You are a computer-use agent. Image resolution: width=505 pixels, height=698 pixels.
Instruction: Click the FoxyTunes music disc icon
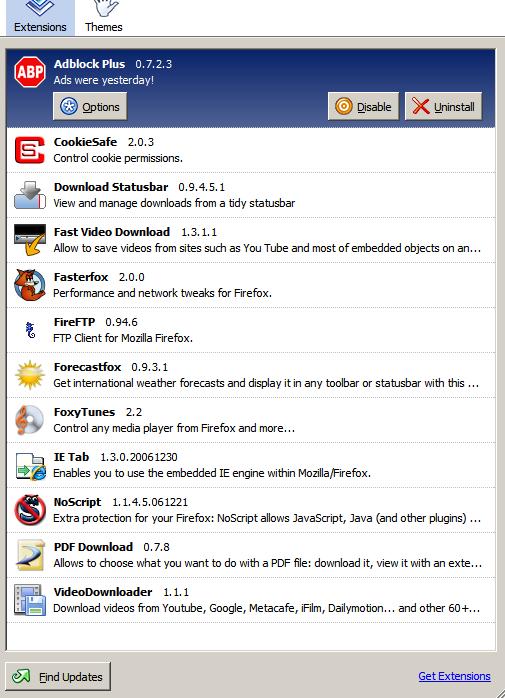point(29,420)
